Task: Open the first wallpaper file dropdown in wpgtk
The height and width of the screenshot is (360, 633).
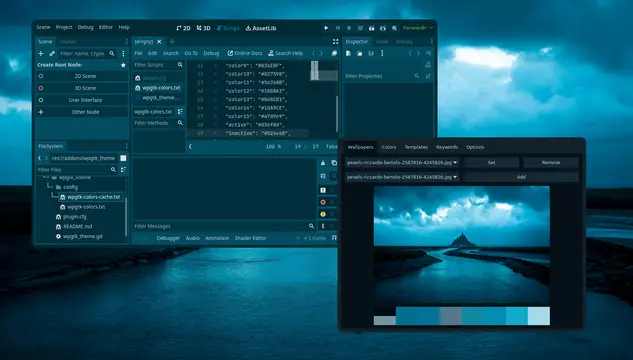Action: point(402,163)
